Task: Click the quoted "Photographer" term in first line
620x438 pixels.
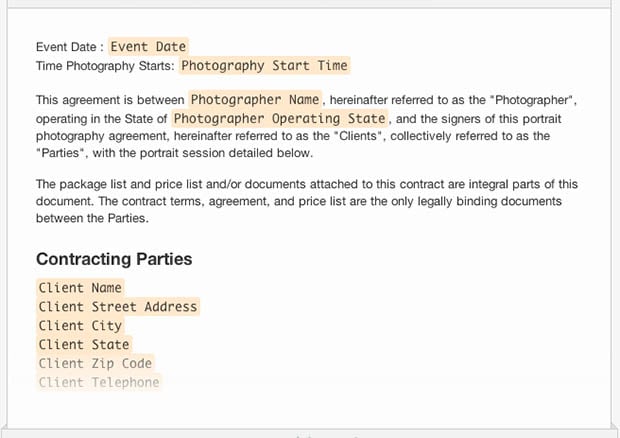Action: pyautogui.click(x=531, y=100)
